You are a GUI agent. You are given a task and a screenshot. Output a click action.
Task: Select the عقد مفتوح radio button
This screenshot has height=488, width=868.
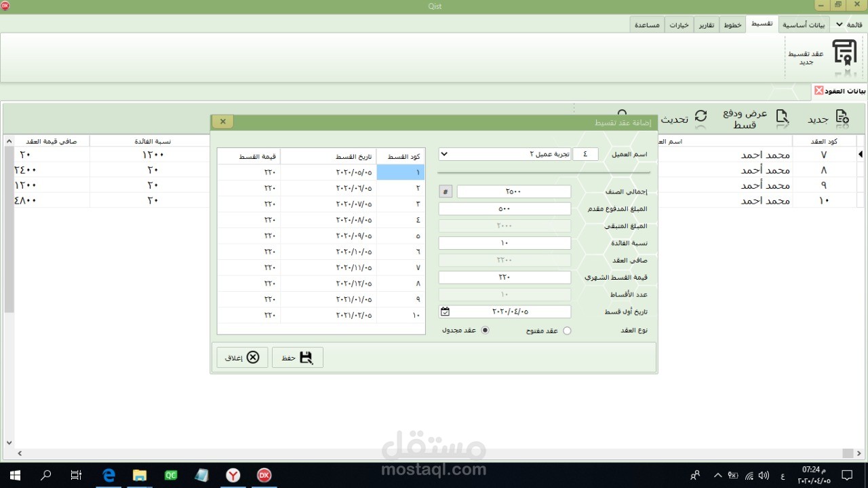click(567, 331)
